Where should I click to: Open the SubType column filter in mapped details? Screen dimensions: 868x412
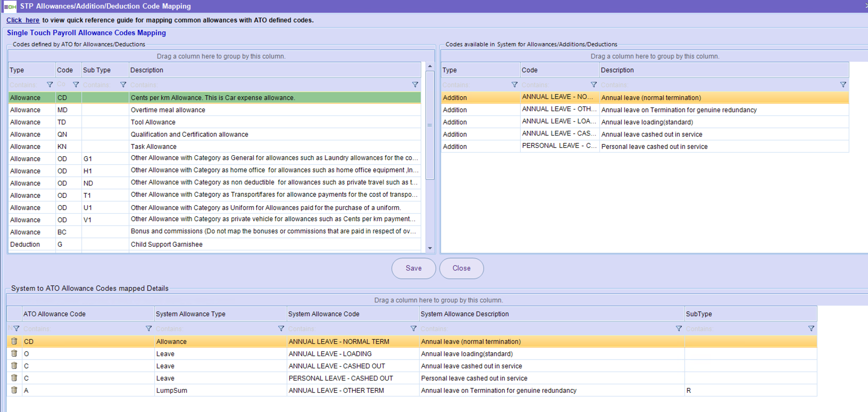811,329
